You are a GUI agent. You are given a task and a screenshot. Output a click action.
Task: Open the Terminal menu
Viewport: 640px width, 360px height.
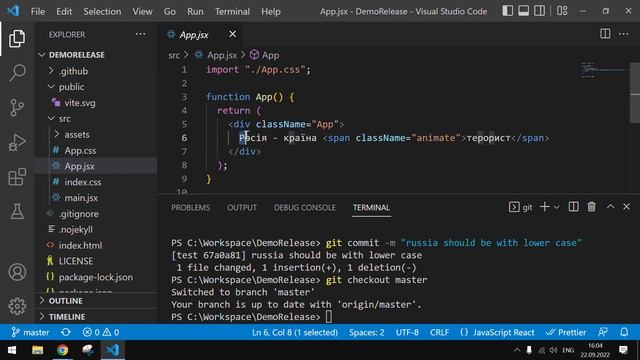coord(232,11)
